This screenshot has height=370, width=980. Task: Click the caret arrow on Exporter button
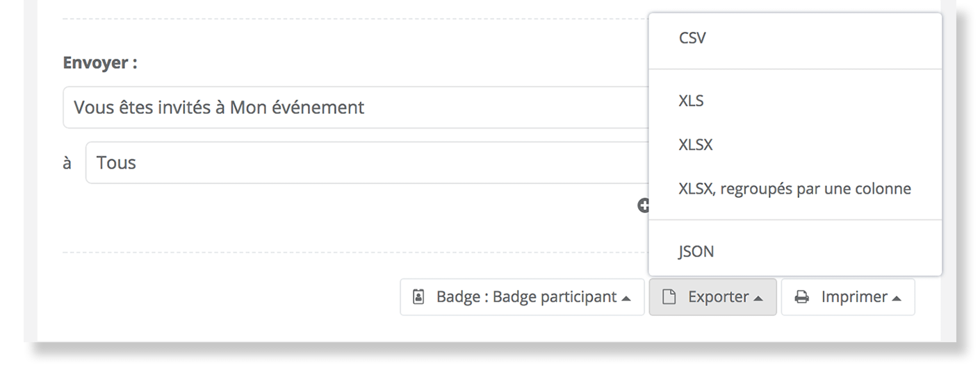click(758, 298)
